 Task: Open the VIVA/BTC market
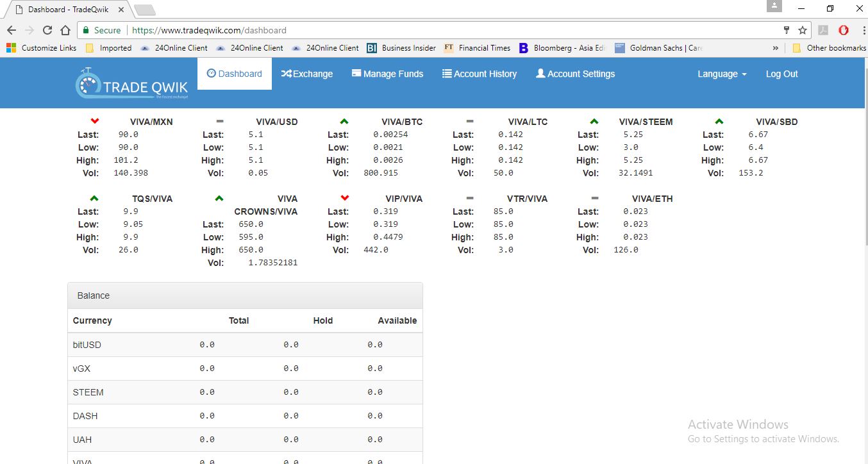coord(402,122)
